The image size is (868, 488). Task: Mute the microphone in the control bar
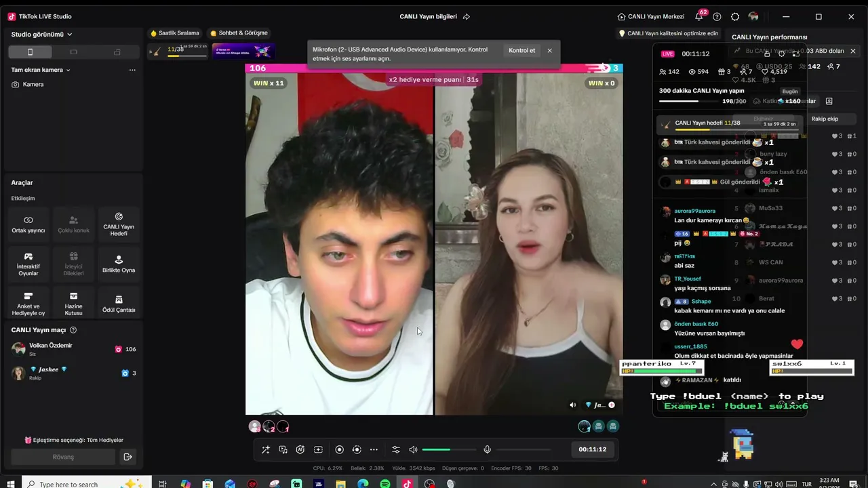[487, 449]
